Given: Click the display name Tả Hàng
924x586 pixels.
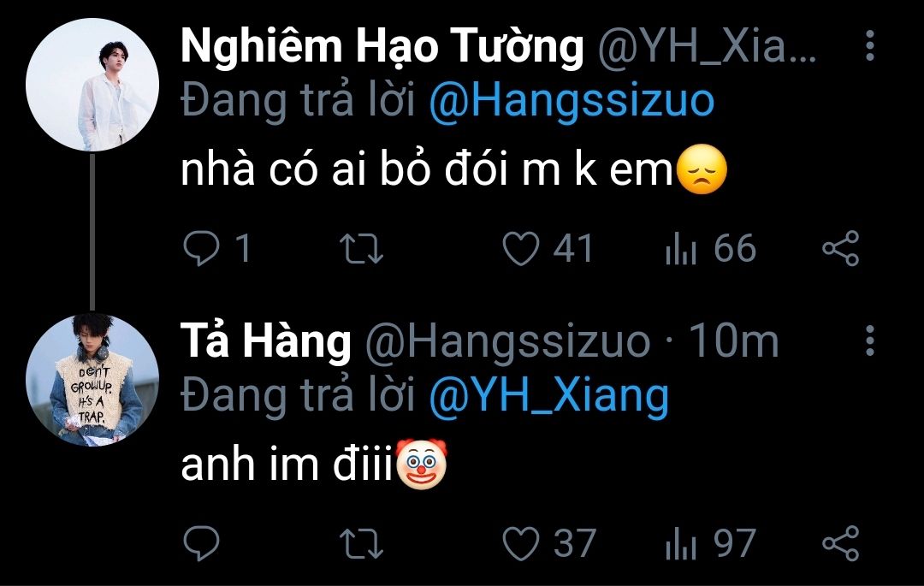Looking at the screenshot, I should (x=266, y=341).
